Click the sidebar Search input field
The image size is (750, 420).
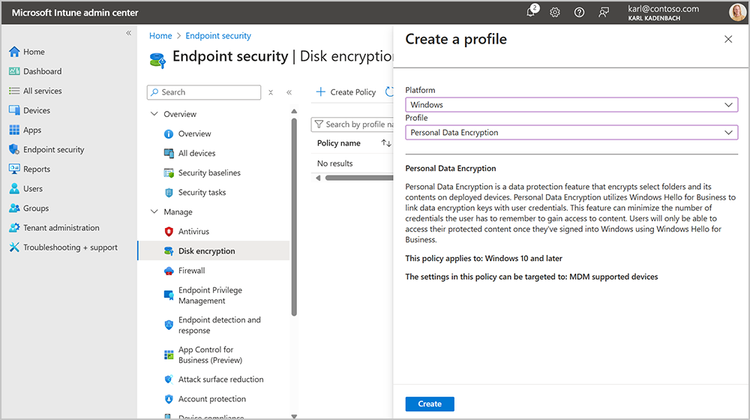(204, 92)
